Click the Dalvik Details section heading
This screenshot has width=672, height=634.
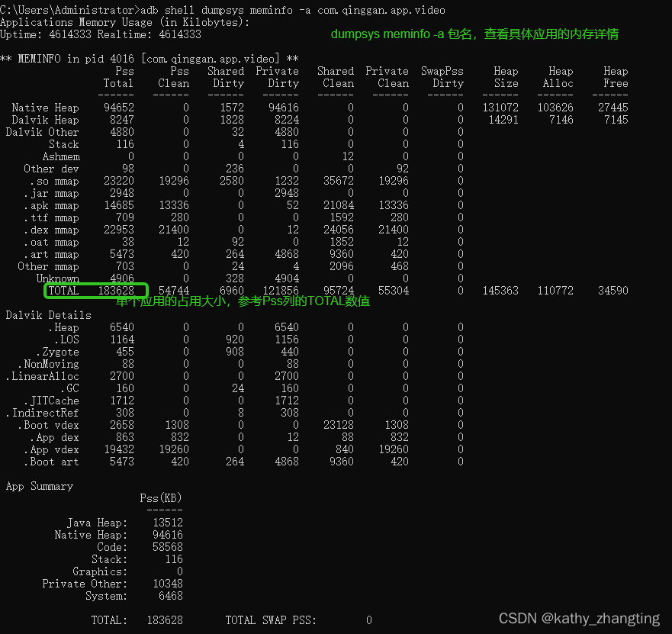[x=48, y=316]
